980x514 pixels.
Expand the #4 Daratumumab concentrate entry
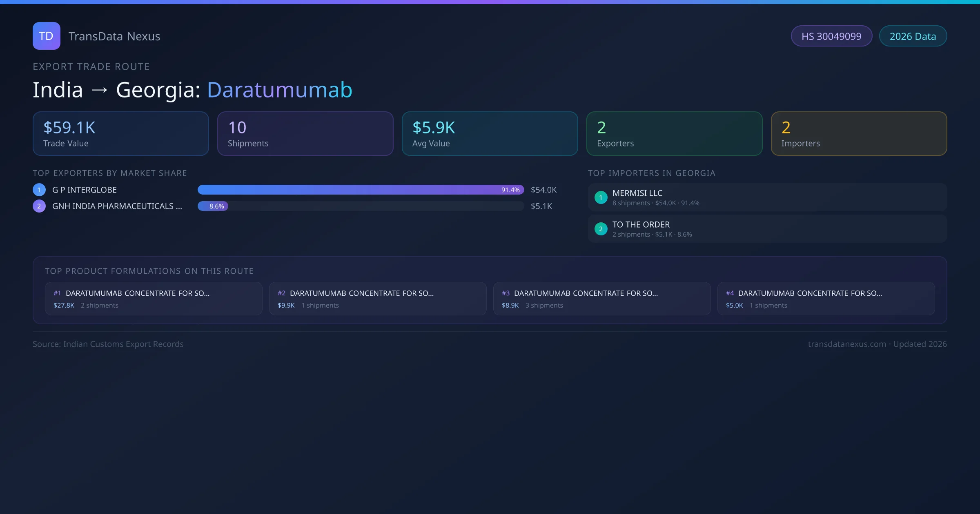point(826,298)
